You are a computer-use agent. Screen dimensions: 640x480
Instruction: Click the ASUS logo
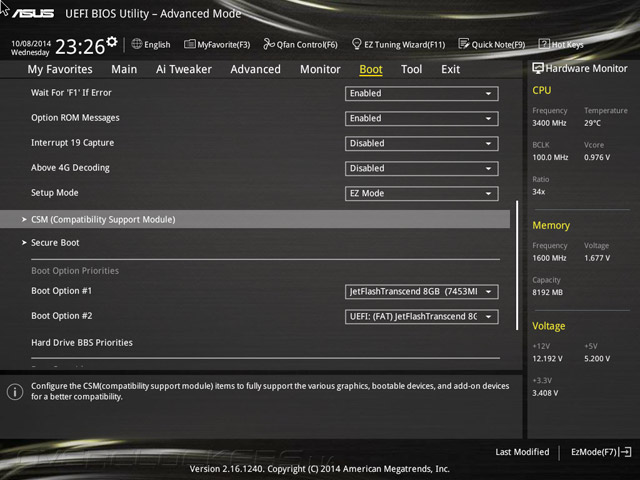(33, 14)
